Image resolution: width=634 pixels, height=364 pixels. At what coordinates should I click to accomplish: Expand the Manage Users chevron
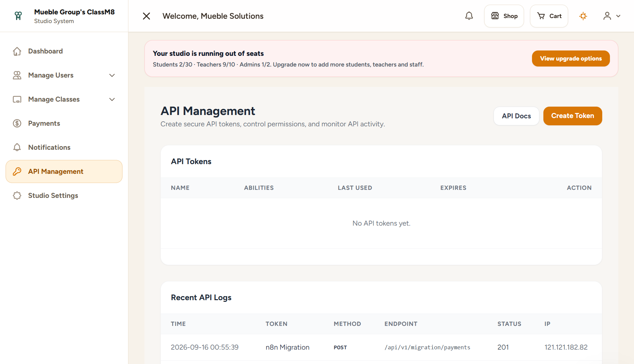(112, 75)
